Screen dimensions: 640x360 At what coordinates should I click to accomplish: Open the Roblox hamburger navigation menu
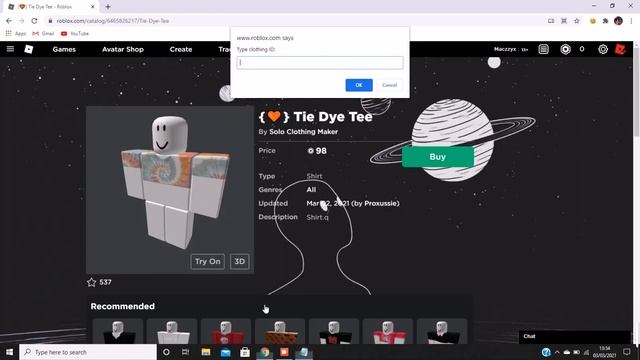click(x=10, y=49)
